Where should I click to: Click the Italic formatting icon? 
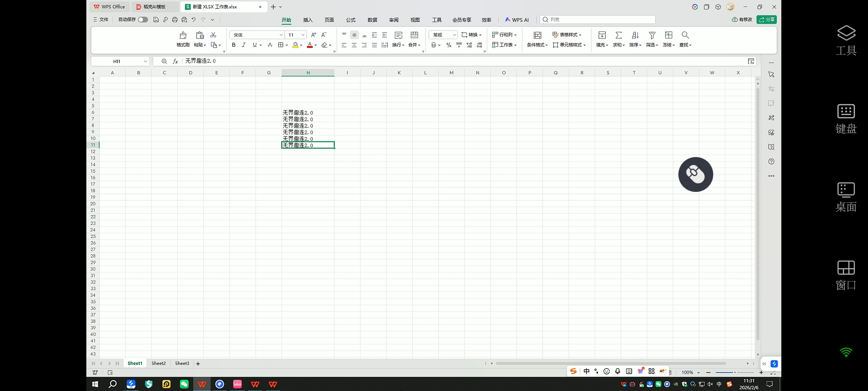[x=244, y=45]
